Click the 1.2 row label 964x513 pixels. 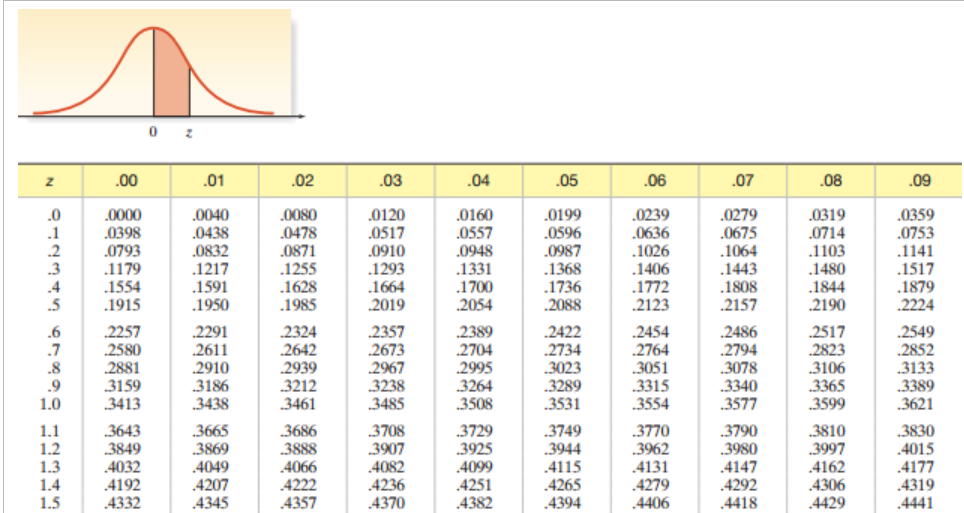pyautogui.click(x=50, y=449)
